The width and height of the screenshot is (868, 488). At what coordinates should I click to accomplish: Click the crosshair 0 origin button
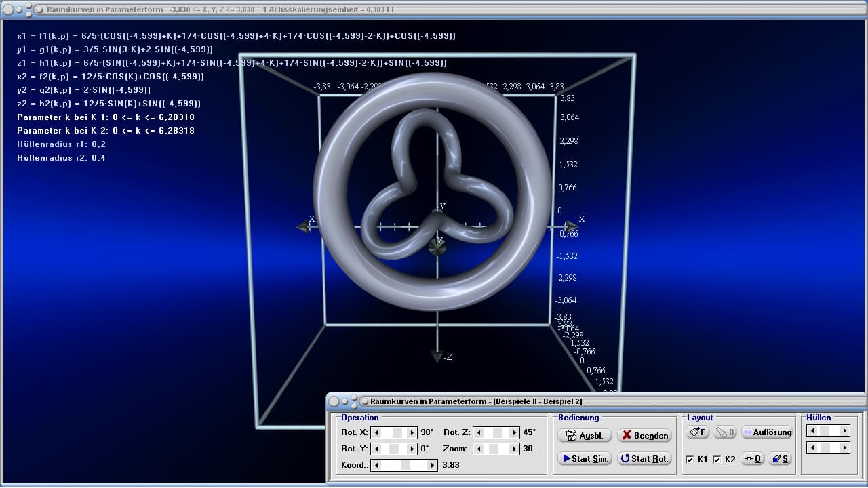pyautogui.click(x=752, y=458)
